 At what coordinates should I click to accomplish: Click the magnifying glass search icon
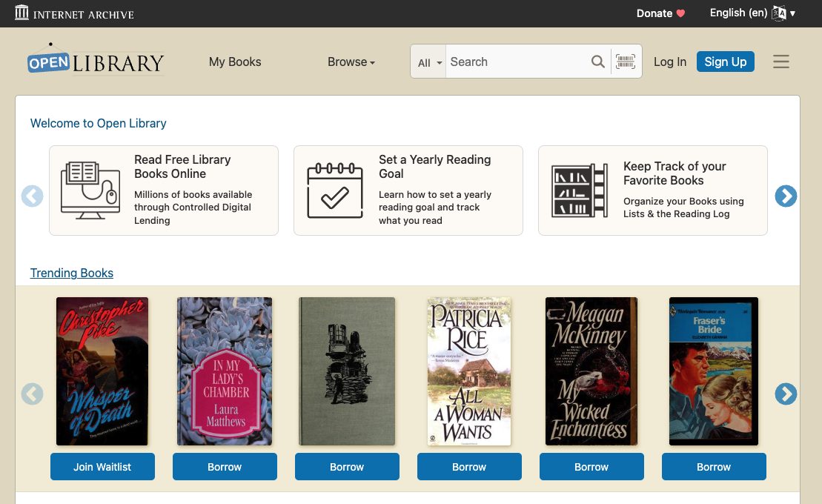(x=597, y=62)
